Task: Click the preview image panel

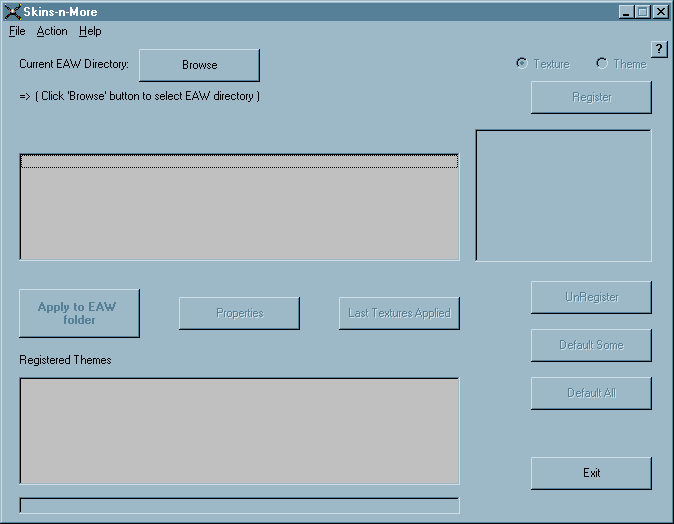Action: click(564, 195)
